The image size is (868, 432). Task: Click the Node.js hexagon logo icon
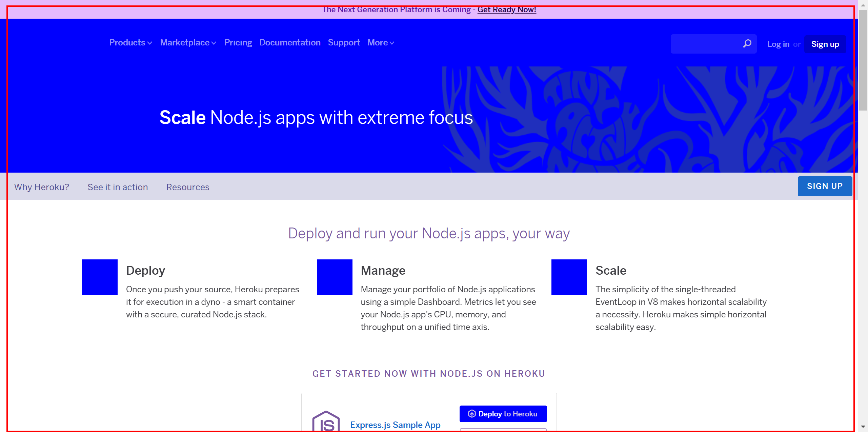click(x=326, y=421)
